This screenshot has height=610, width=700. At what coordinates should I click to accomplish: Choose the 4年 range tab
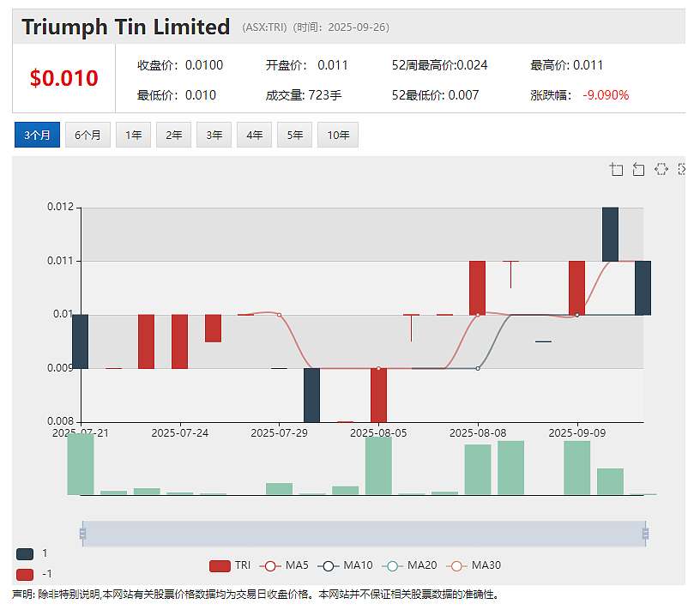pyautogui.click(x=255, y=135)
